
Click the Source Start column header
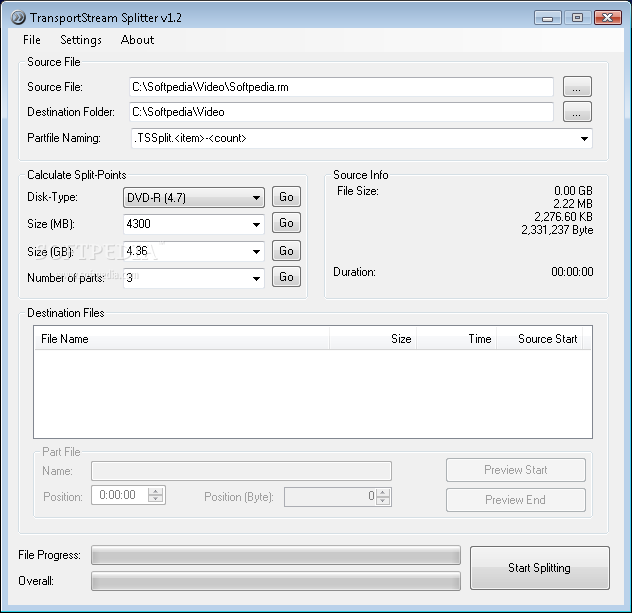tap(539, 339)
